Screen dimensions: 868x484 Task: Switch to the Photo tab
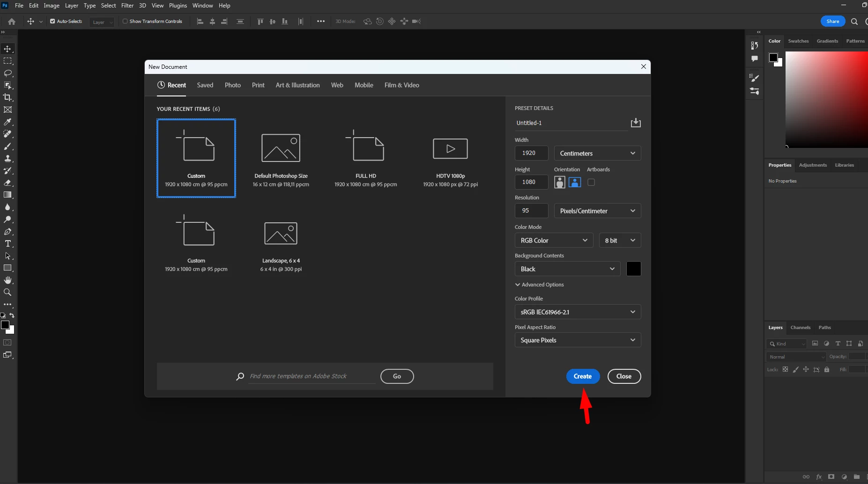(233, 85)
